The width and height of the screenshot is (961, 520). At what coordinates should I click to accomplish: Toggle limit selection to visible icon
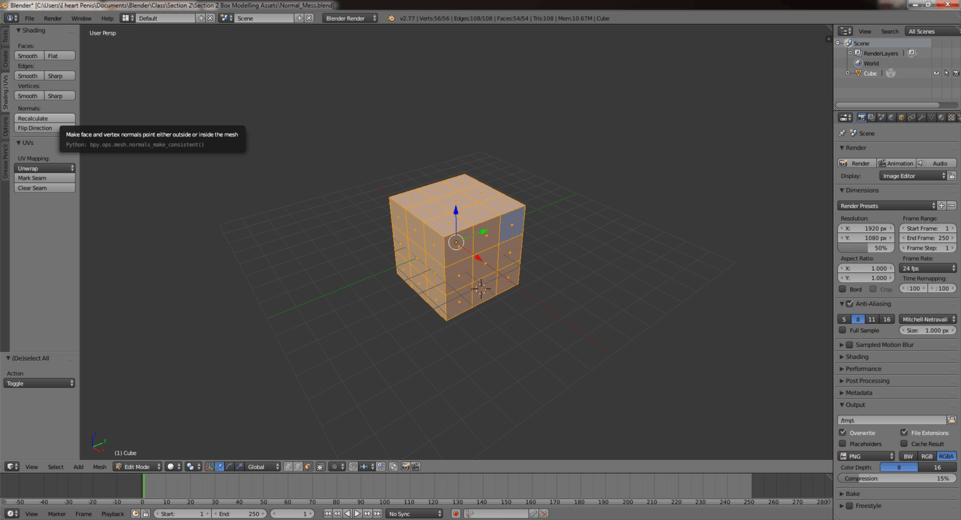point(320,467)
